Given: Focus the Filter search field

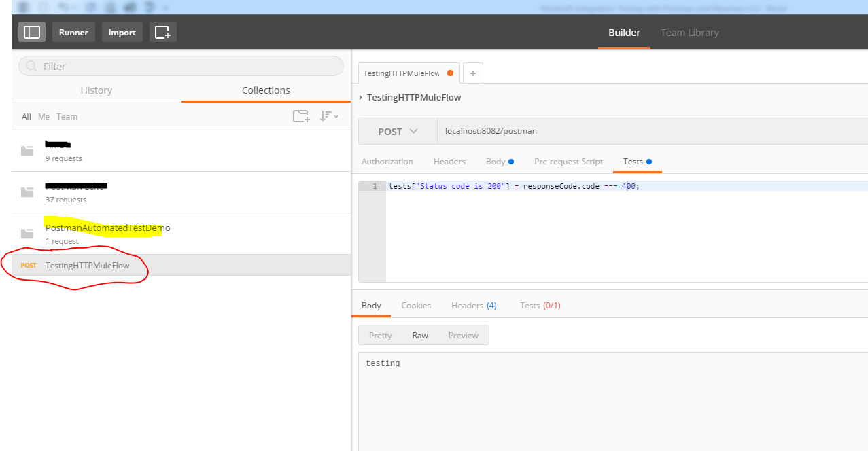Looking at the screenshot, I should 181,66.
